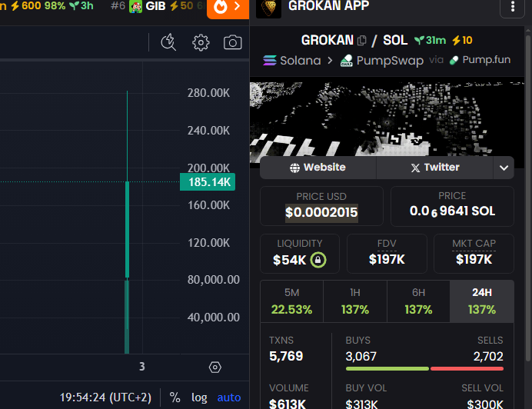The height and width of the screenshot is (409, 532).
Task: Click the SOL price value 9641 SOL
Action: click(452, 211)
